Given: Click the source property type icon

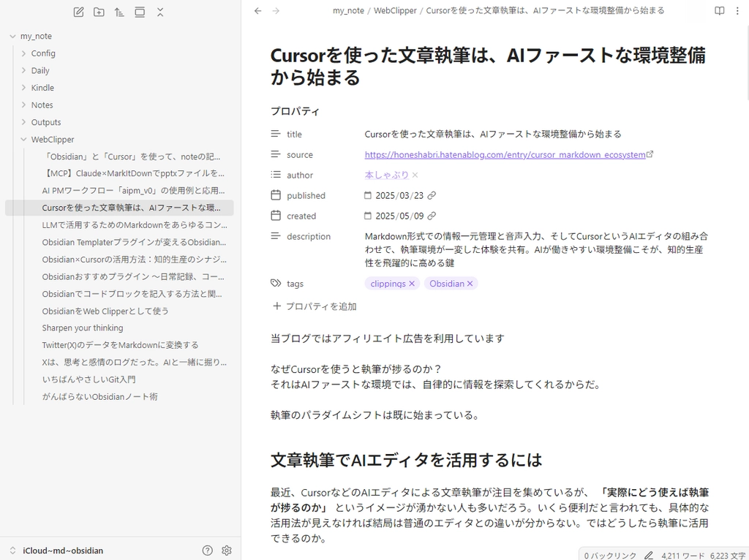Looking at the screenshot, I should 276,154.
